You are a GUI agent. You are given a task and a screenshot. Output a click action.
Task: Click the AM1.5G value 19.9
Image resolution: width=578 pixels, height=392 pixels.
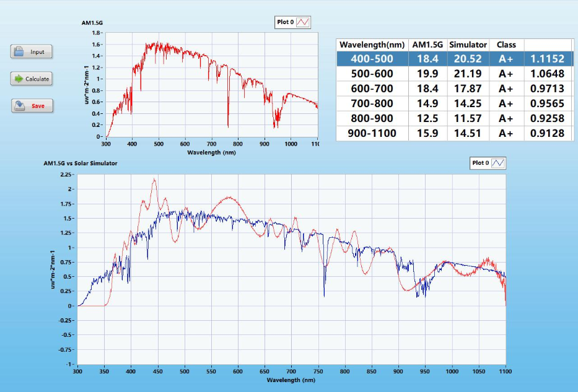click(x=427, y=74)
